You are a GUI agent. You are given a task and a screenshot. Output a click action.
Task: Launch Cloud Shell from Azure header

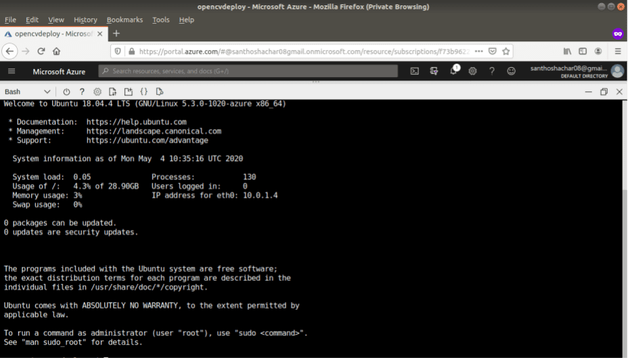click(415, 71)
